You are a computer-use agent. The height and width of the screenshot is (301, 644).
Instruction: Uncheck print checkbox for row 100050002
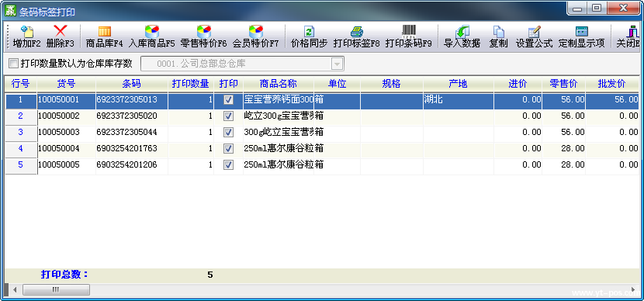[x=228, y=116]
